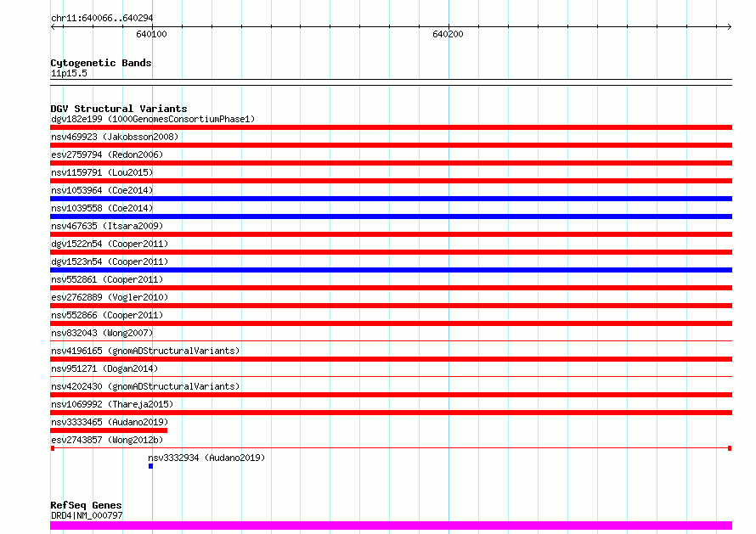The image size is (756, 534).
Task: Select the nsv4202430 (gnomADStructuralVariants) label
Action: point(145,386)
